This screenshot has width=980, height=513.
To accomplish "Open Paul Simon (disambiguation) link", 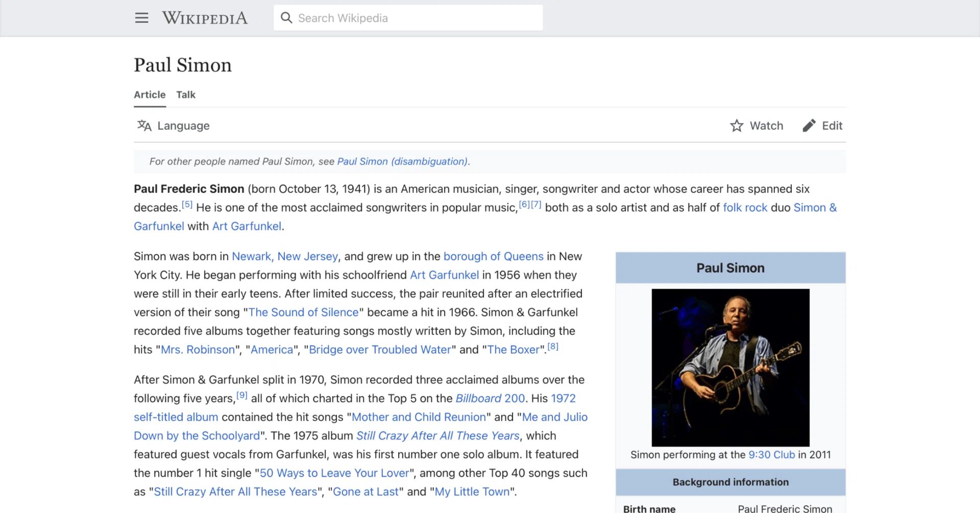I will coord(402,161).
